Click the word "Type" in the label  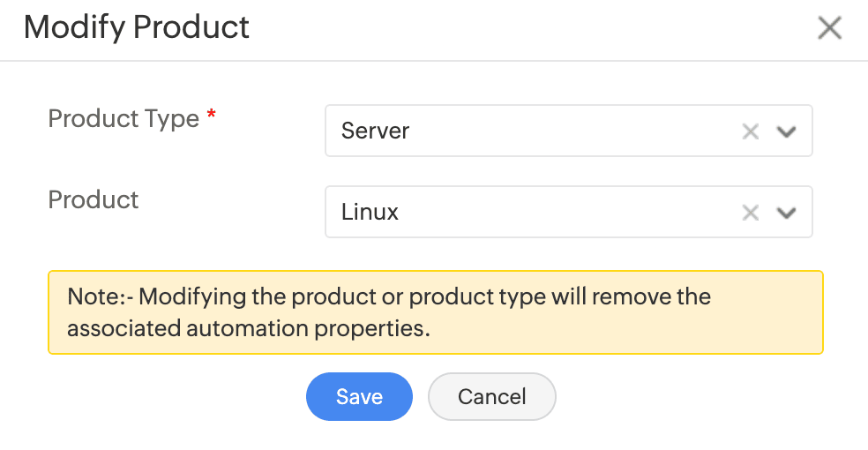[x=173, y=118]
